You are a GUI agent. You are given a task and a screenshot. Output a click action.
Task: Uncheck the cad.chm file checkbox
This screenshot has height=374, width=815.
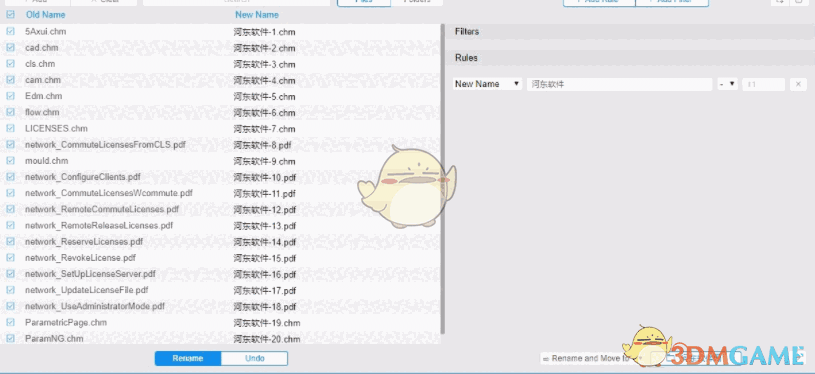coord(10,47)
